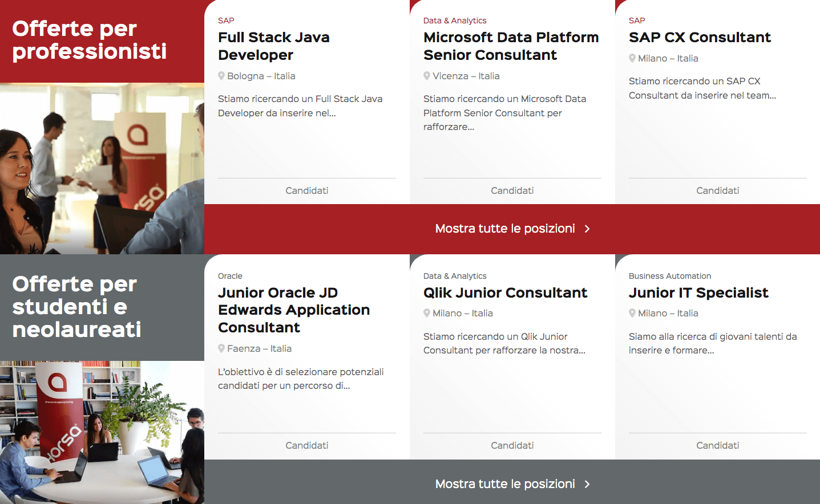
Task: Click description 'L'obiettivo è di selezionare potenziali'
Action: (x=301, y=379)
